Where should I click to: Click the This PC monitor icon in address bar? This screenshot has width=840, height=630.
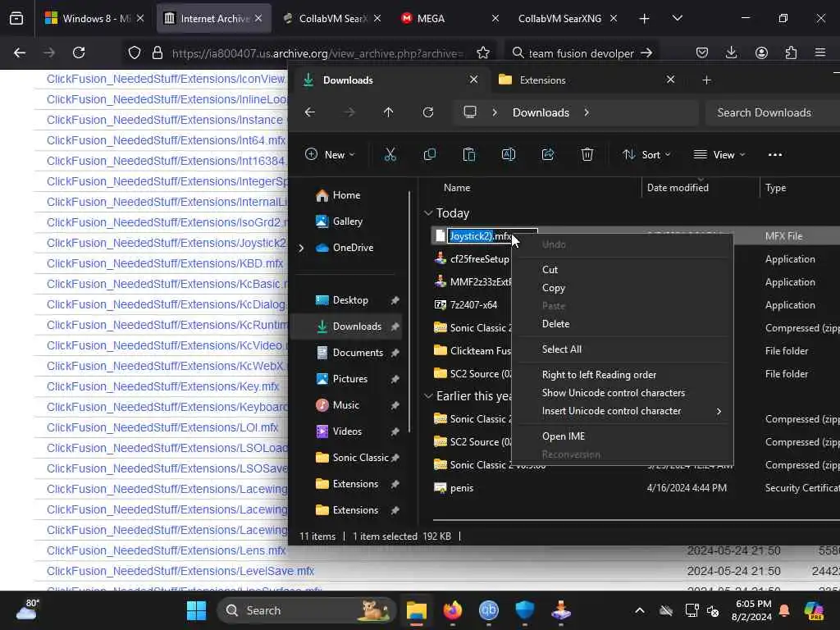(x=470, y=112)
